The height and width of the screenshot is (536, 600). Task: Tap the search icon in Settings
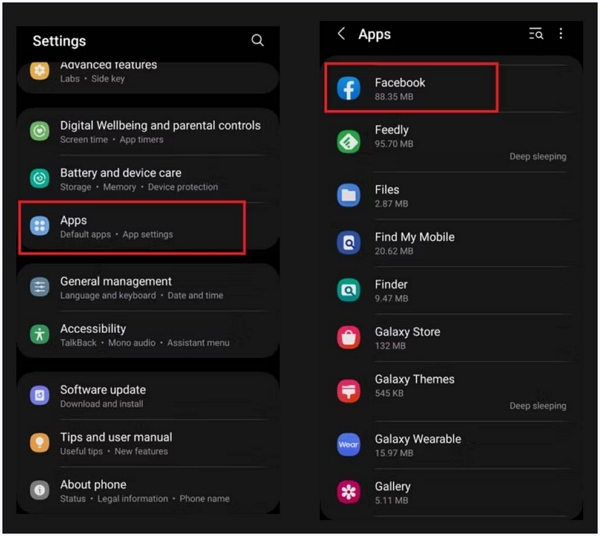point(258,40)
